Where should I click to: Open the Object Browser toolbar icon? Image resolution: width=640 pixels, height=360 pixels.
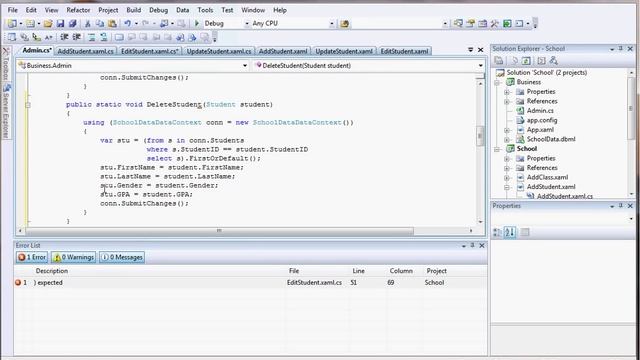pos(482,24)
